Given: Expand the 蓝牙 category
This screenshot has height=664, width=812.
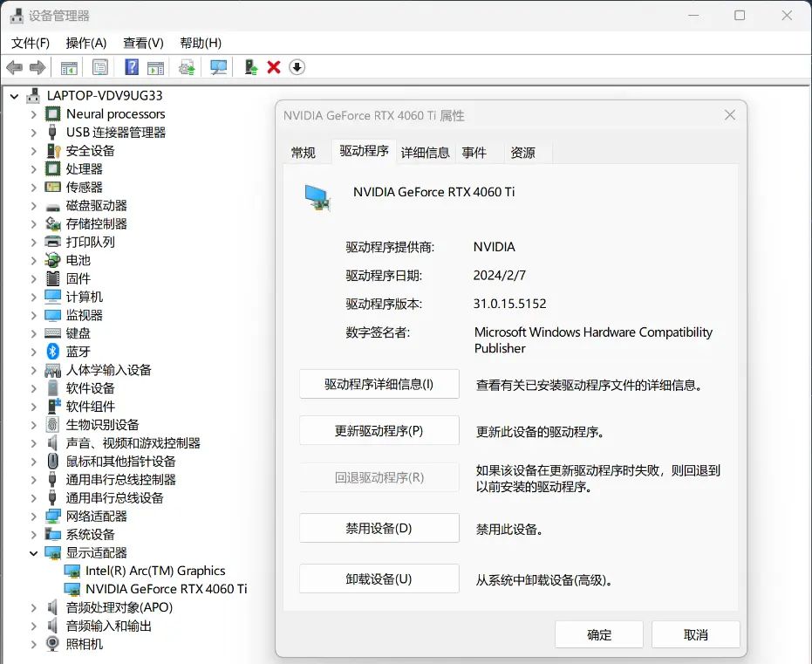Looking at the screenshot, I should (34, 352).
